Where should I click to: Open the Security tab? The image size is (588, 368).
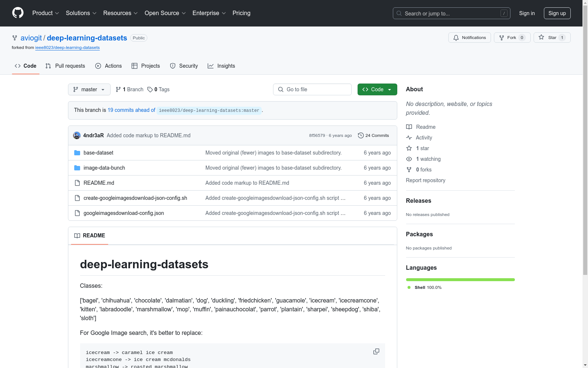(x=184, y=66)
